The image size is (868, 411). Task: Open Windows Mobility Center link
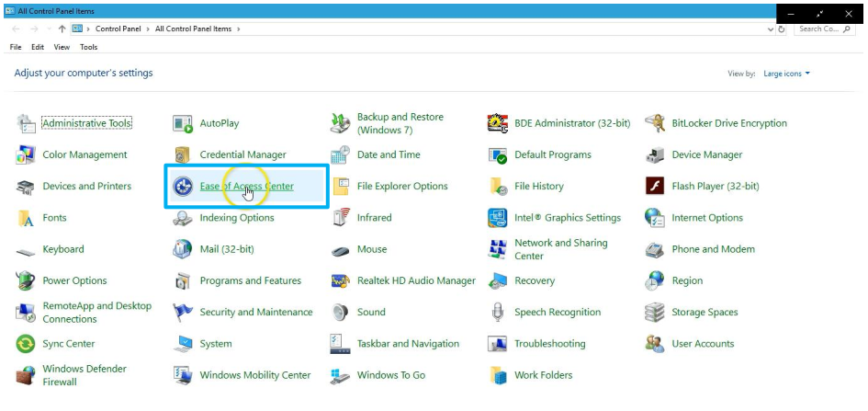coord(255,375)
